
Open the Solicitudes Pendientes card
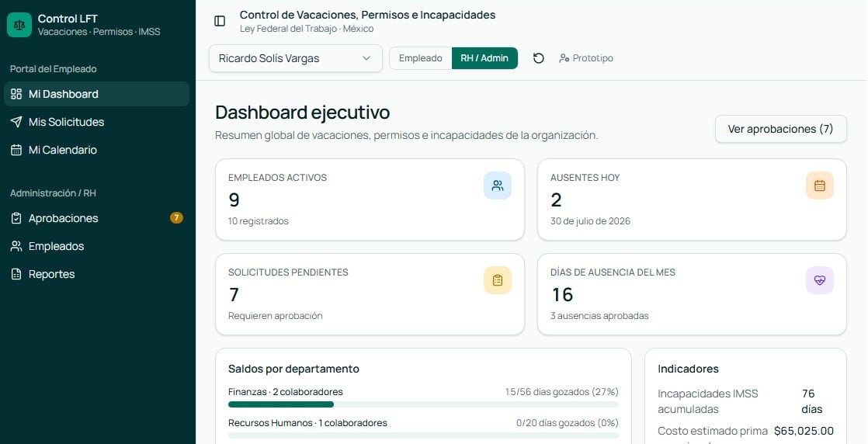click(x=370, y=294)
